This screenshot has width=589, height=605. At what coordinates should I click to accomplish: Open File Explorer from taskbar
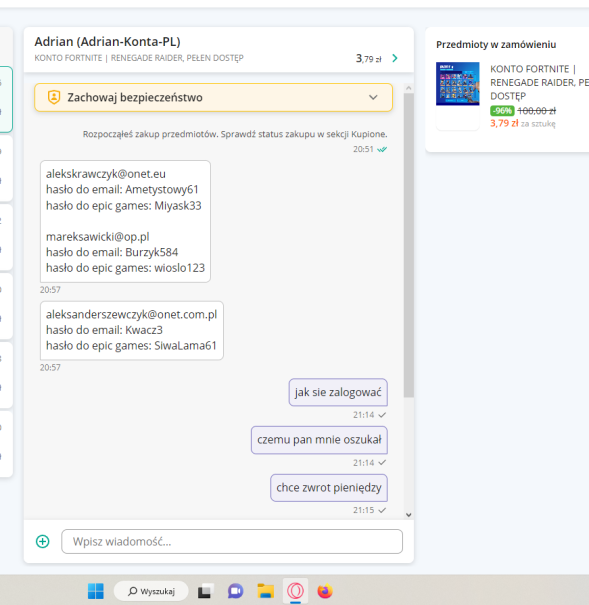(265, 591)
